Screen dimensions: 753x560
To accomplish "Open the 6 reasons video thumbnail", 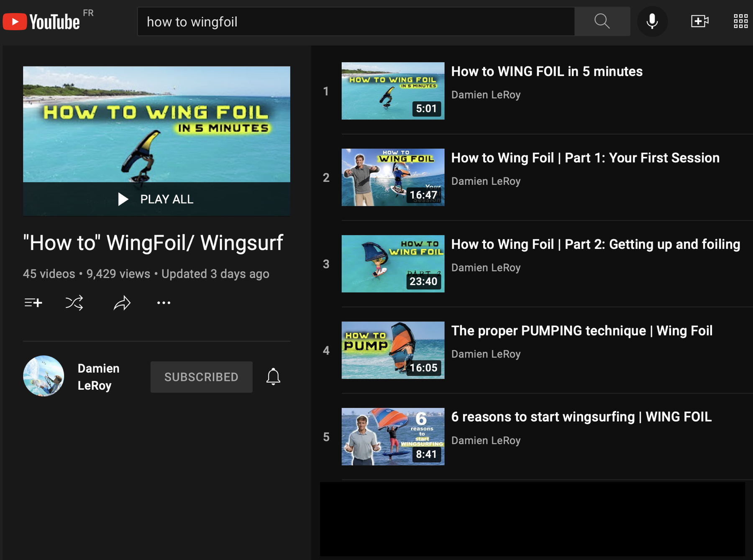I will point(393,437).
